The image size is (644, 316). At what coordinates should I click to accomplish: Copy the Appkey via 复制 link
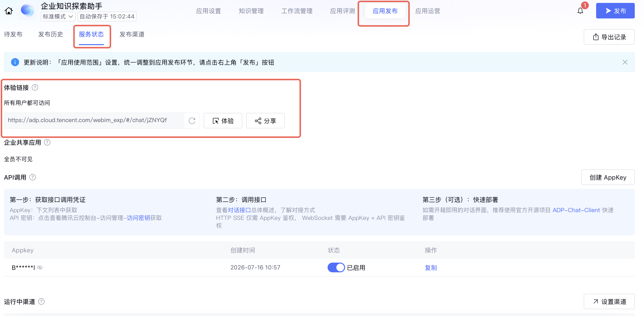point(431,267)
